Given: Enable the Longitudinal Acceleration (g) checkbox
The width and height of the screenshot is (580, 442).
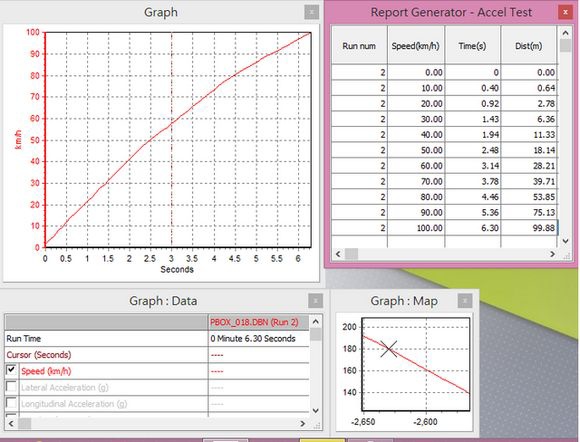Looking at the screenshot, I should point(11,403).
